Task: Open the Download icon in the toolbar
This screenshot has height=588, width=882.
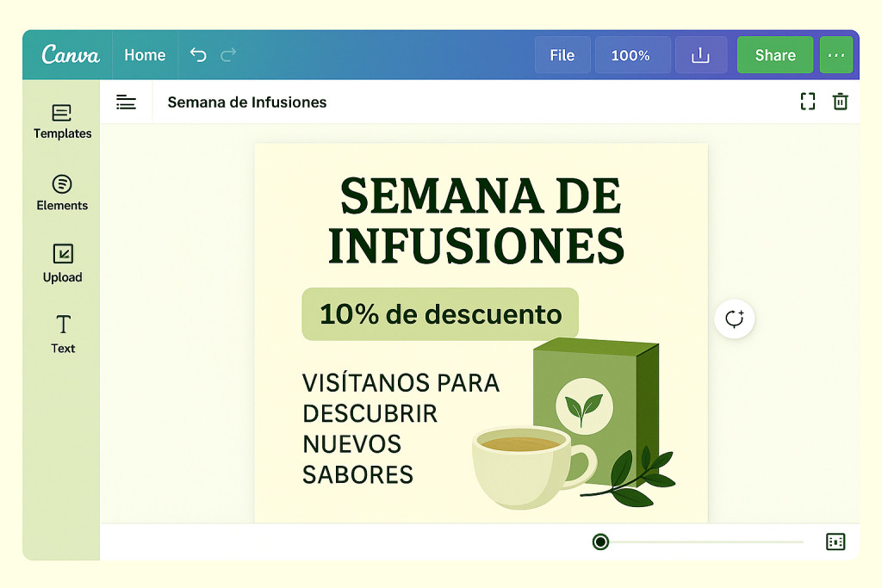Action: point(700,54)
